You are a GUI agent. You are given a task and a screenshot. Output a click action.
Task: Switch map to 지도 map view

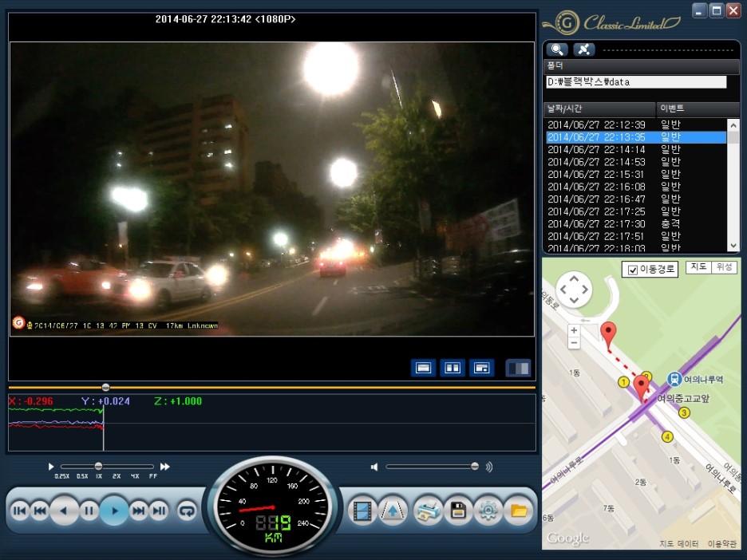pyautogui.click(x=698, y=267)
